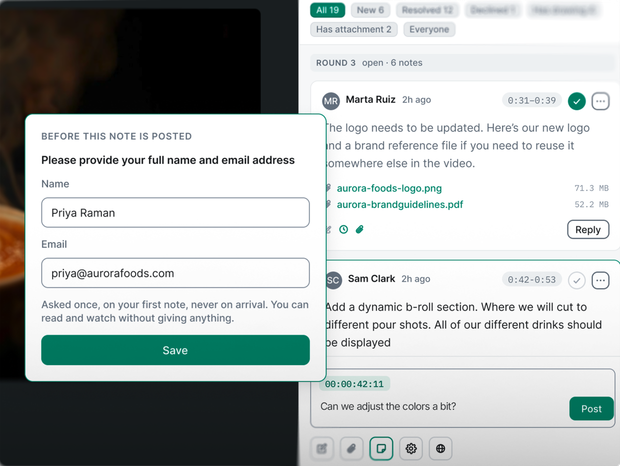Mark Sam Clark's note as resolved
This screenshot has width=620, height=466.
coord(577,281)
